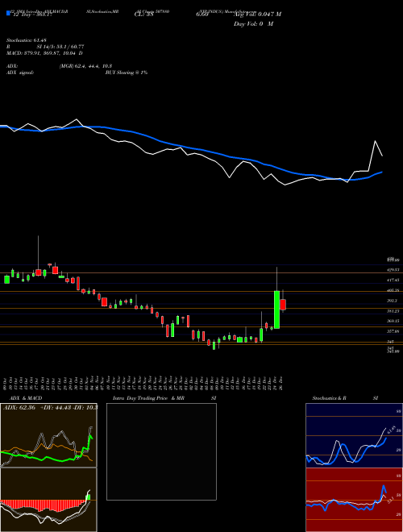Click the 'CL: 38' close value
Viewport: 403px width, 532px height.
[x=144, y=15]
